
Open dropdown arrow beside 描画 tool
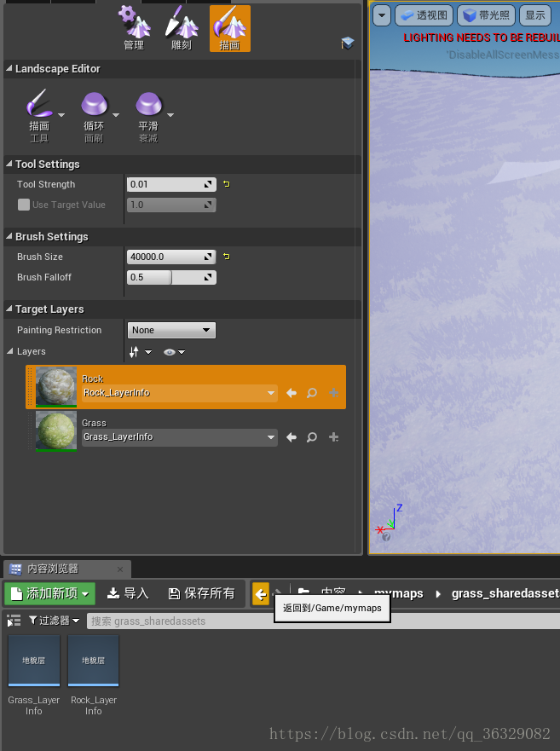pos(61,115)
